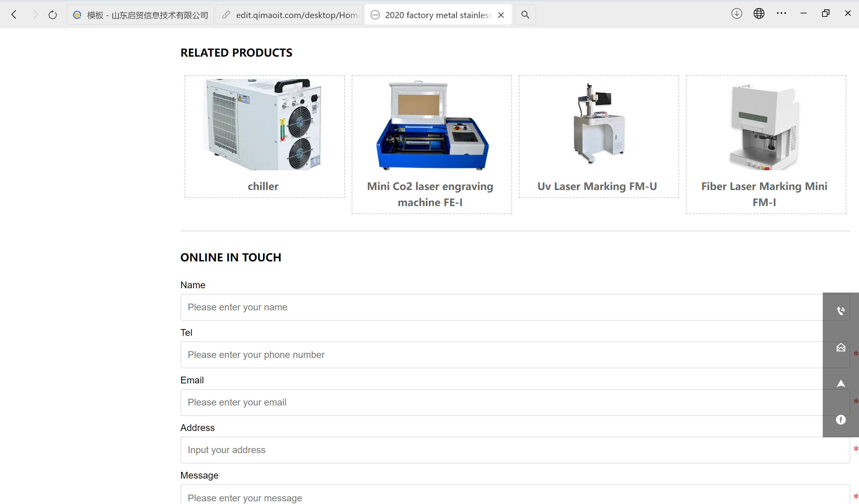Image resolution: width=859 pixels, height=504 pixels.
Task: Open Uv Laser Marking FM-U link
Action: [x=597, y=186]
